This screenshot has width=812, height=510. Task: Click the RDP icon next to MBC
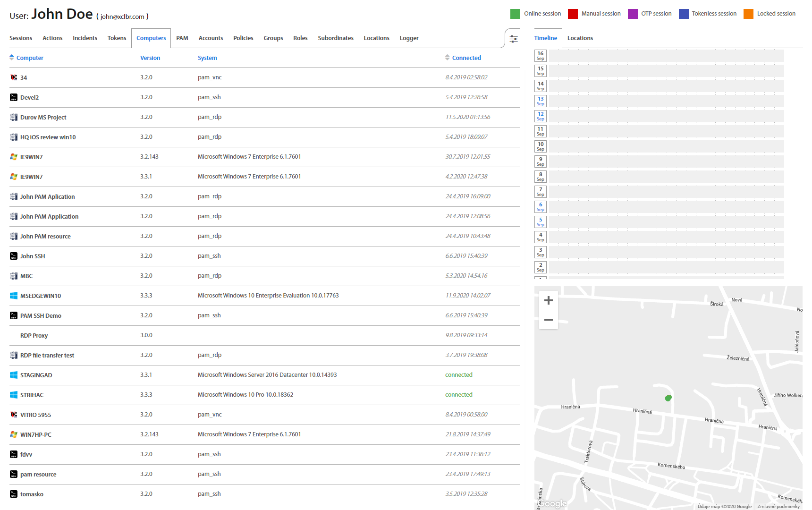(14, 276)
